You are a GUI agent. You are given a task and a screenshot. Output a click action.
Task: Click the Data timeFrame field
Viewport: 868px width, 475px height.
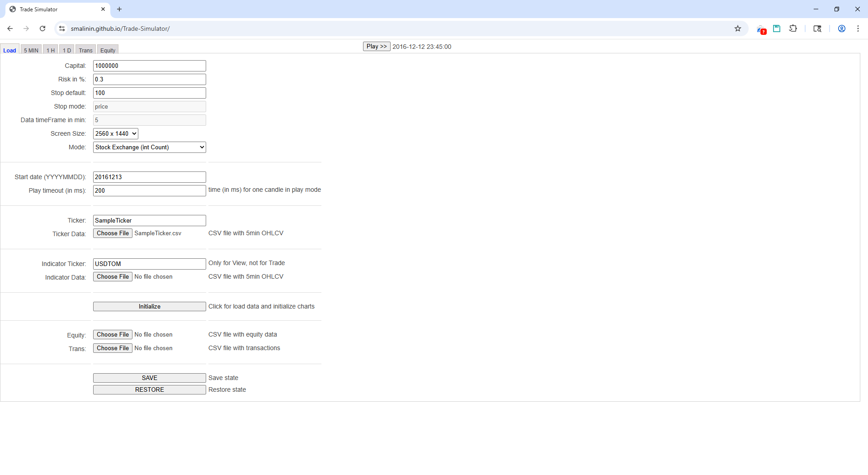click(x=150, y=120)
